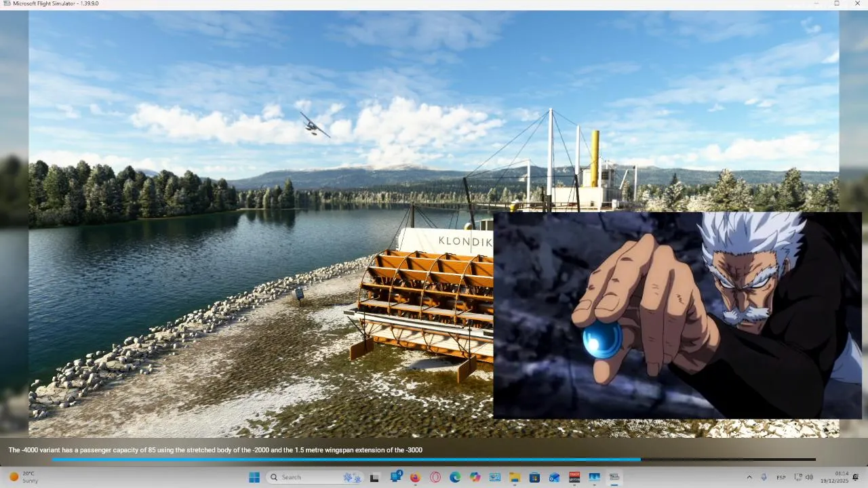Image resolution: width=868 pixels, height=488 pixels.
Task: Click the taskbar Search box
Action: (315, 477)
